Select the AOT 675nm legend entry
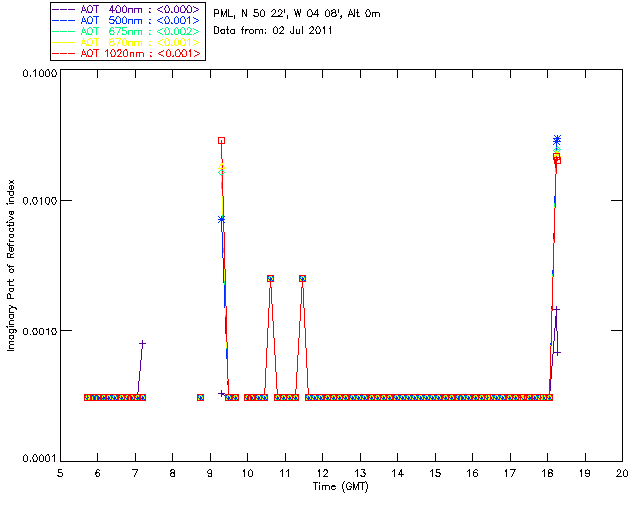This screenshot has width=640, height=512. 127,31
